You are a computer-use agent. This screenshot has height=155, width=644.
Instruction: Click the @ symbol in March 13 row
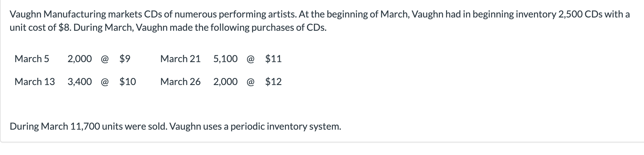point(105,82)
